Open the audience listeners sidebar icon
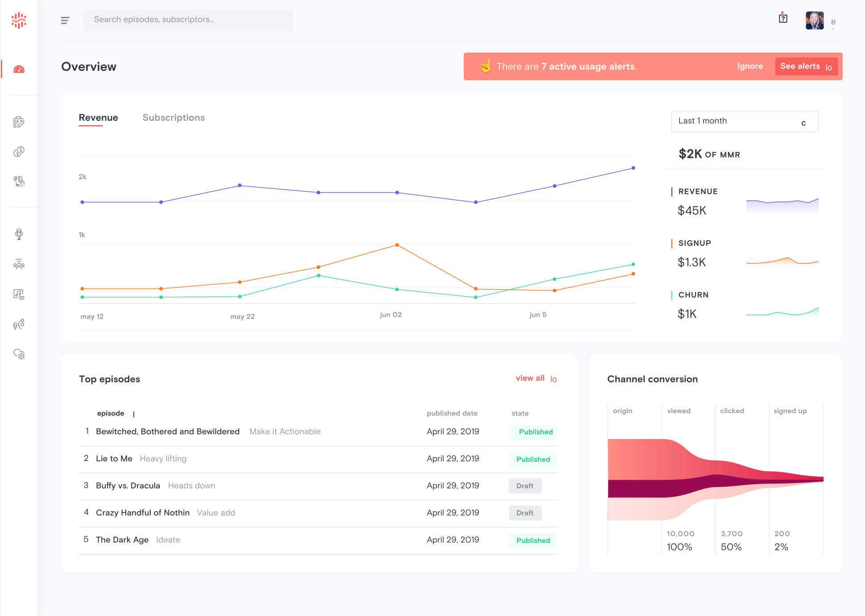The height and width of the screenshot is (616, 865). pyautogui.click(x=19, y=264)
